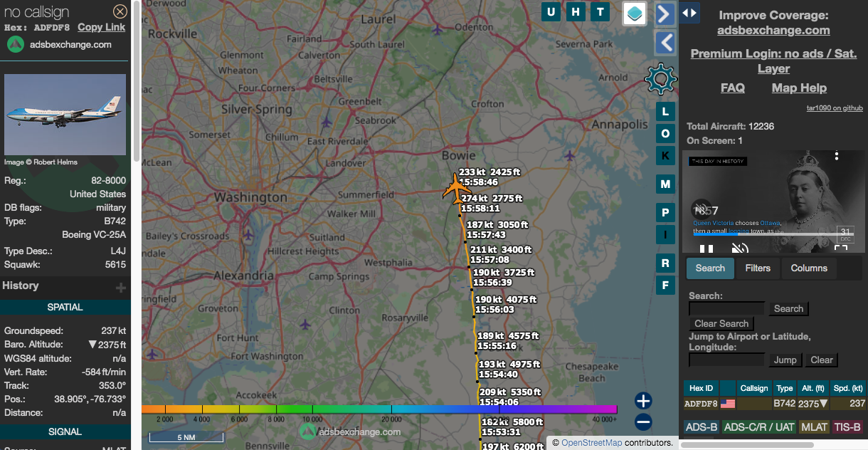This screenshot has width=868, height=450.
Task: Click the Jump button
Action: [x=785, y=360]
